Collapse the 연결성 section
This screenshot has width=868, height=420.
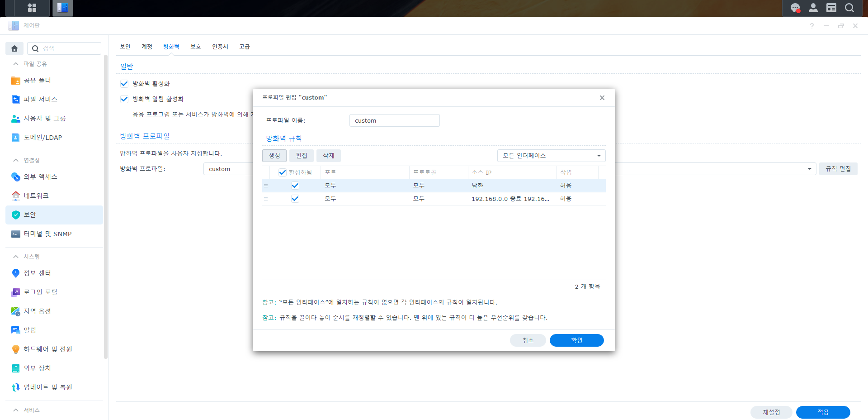click(16, 160)
